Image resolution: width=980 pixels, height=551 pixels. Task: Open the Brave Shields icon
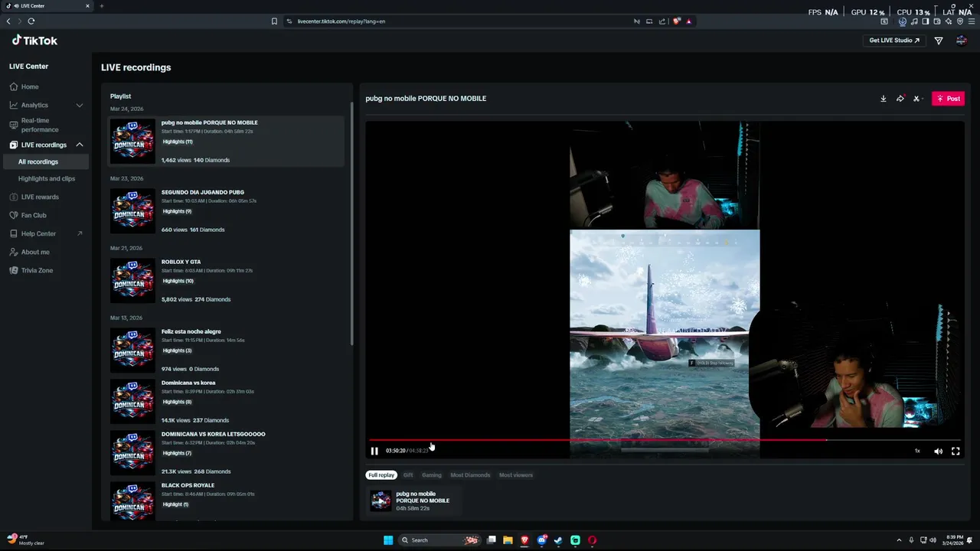(677, 21)
